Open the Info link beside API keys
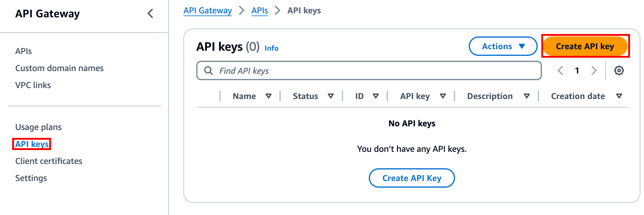 tap(271, 48)
